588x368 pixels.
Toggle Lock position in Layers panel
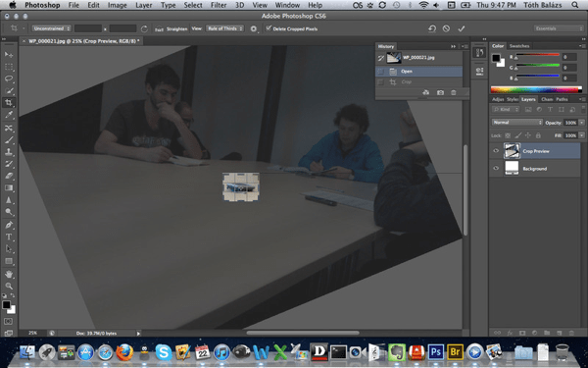click(x=528, y=135)
